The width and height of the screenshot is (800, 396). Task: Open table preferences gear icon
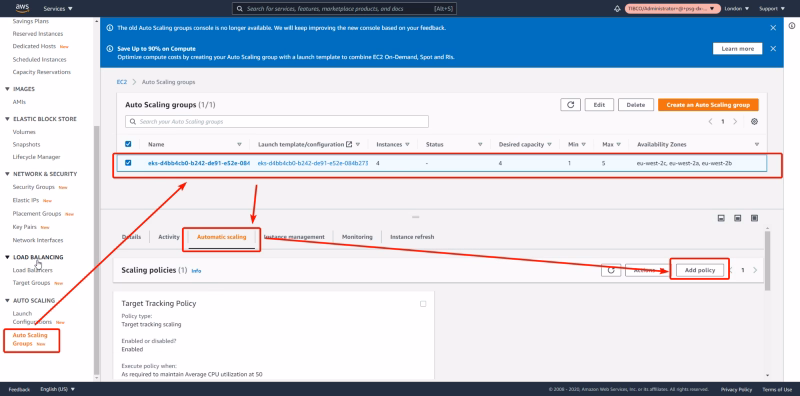[x=755, y=121]
